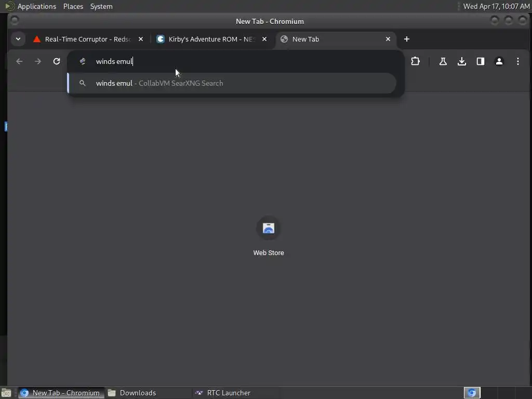
Task: Open the Applications menu
Action: click(37, 6)
